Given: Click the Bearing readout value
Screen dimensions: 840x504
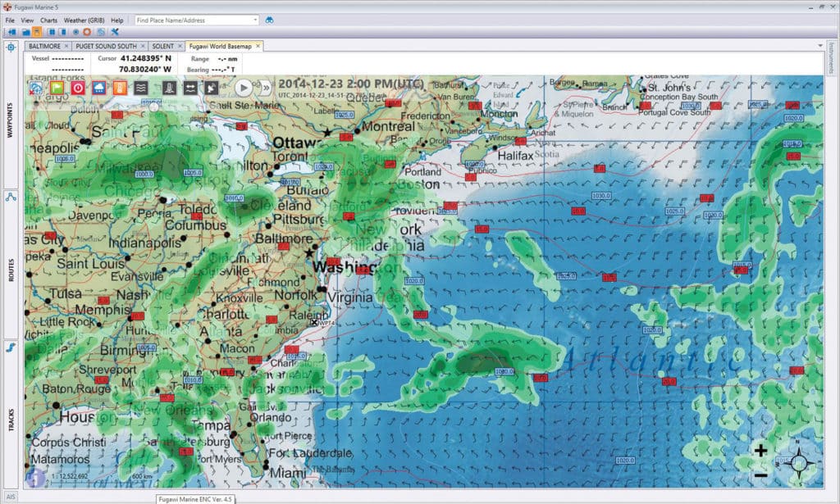Looking at the screenshot, I should click(x=224, y=70).
